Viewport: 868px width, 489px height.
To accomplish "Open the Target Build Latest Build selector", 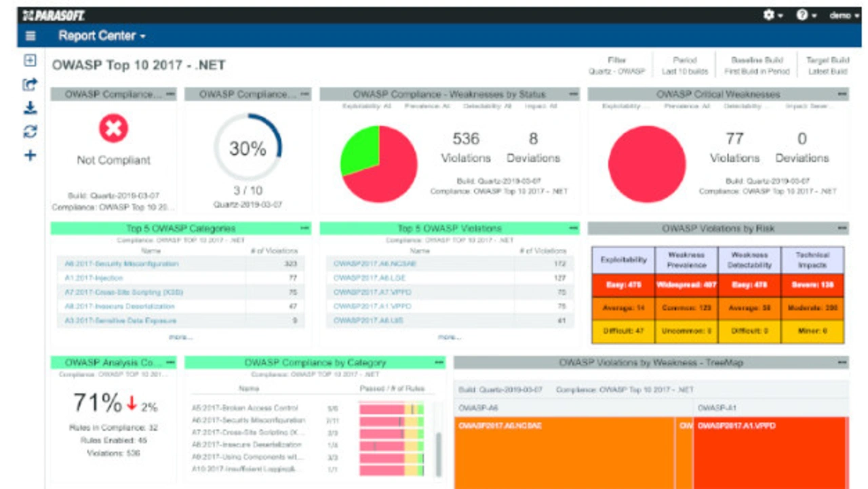I will pyautogui.click(x=827, y=66).
